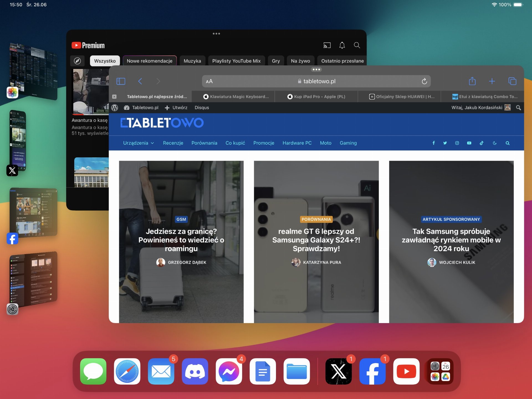This screenshot has width=532, height=399.
Task: Open roaming article Jedziesz za granicę
Action: 181,240
